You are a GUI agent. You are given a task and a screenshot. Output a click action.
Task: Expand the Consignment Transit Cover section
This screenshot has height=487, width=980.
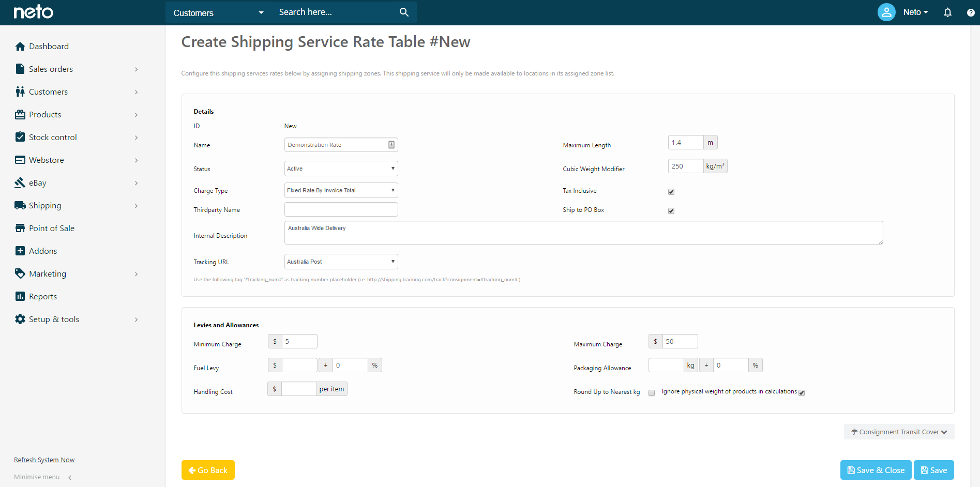(898, 431)
